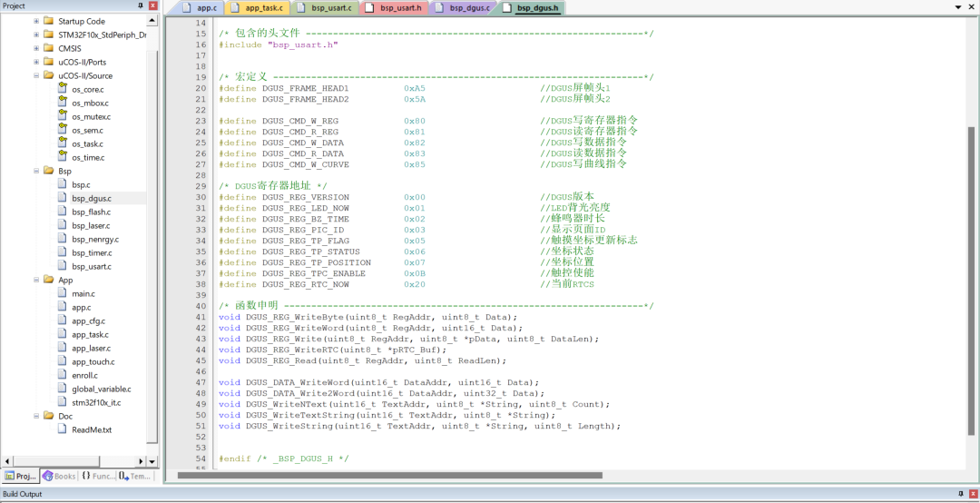The width and height of the screenshot is (980, 503).
Task: Switch to the Functions panel tab
Action: pos(98,476)
